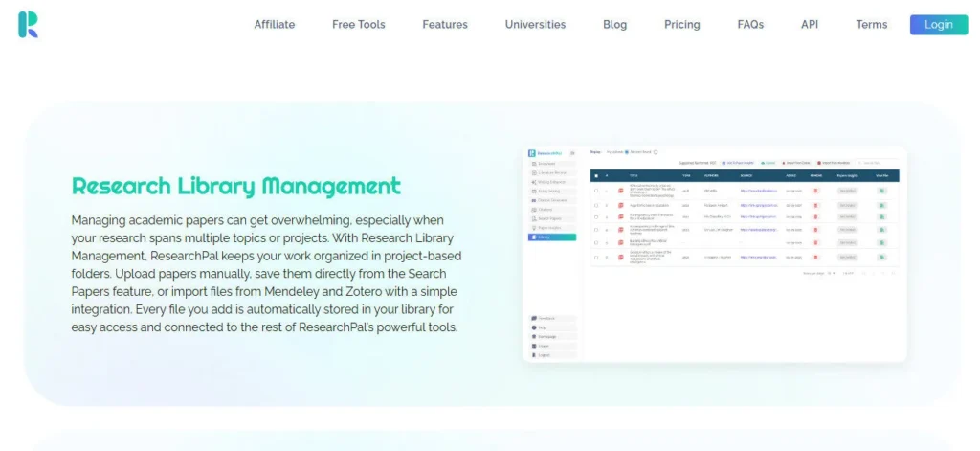Open the Universities nav link

point(535,24)
